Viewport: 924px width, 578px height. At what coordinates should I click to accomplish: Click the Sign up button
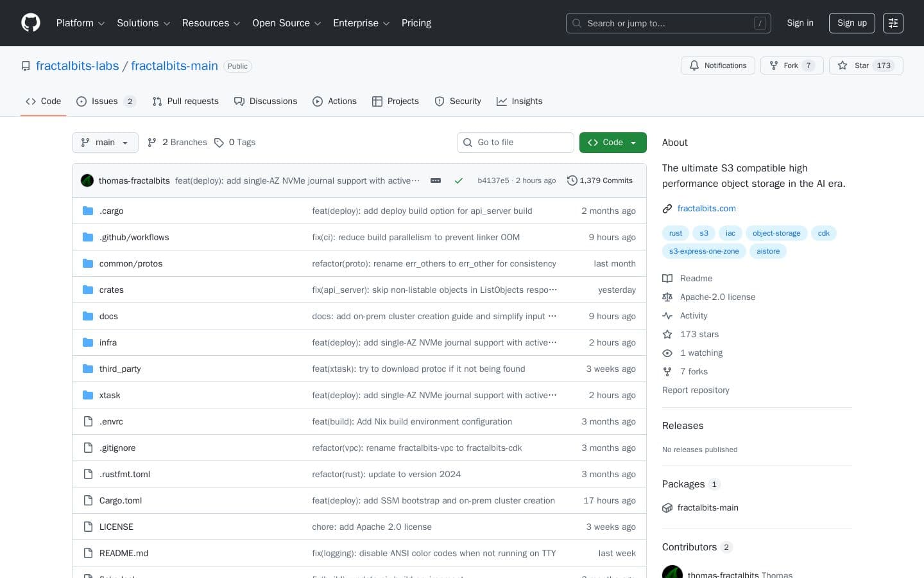point(852,23)
